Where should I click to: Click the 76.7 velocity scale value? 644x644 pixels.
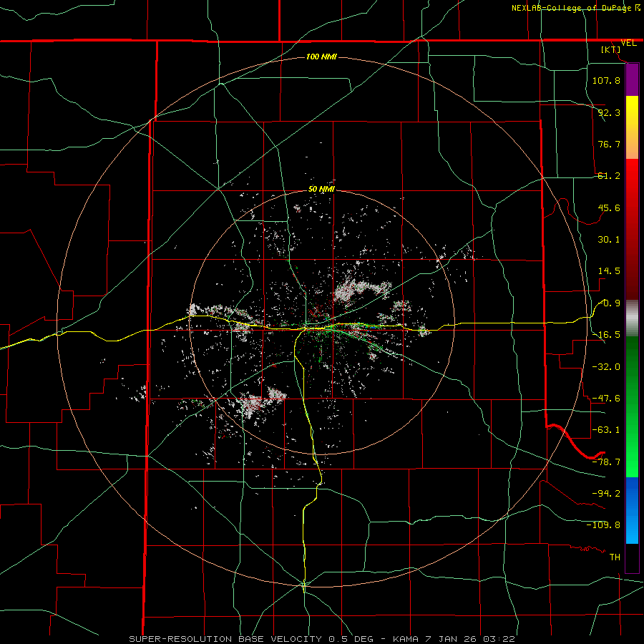coord(609,144)
